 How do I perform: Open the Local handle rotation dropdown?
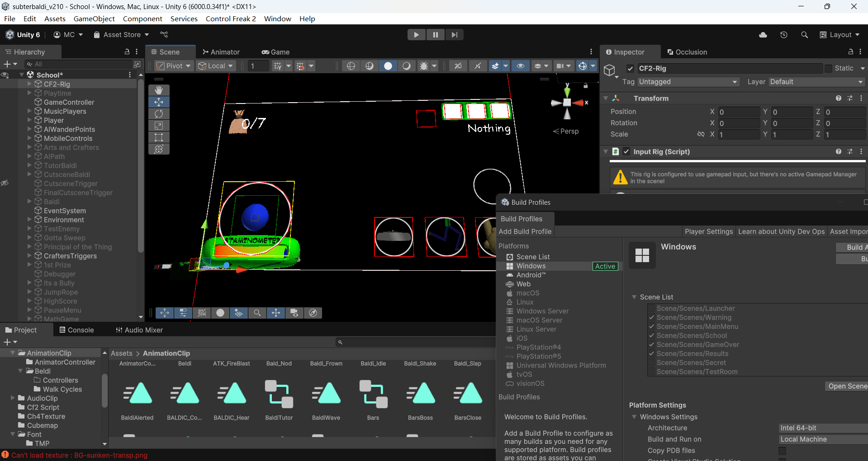coord(216,66)
